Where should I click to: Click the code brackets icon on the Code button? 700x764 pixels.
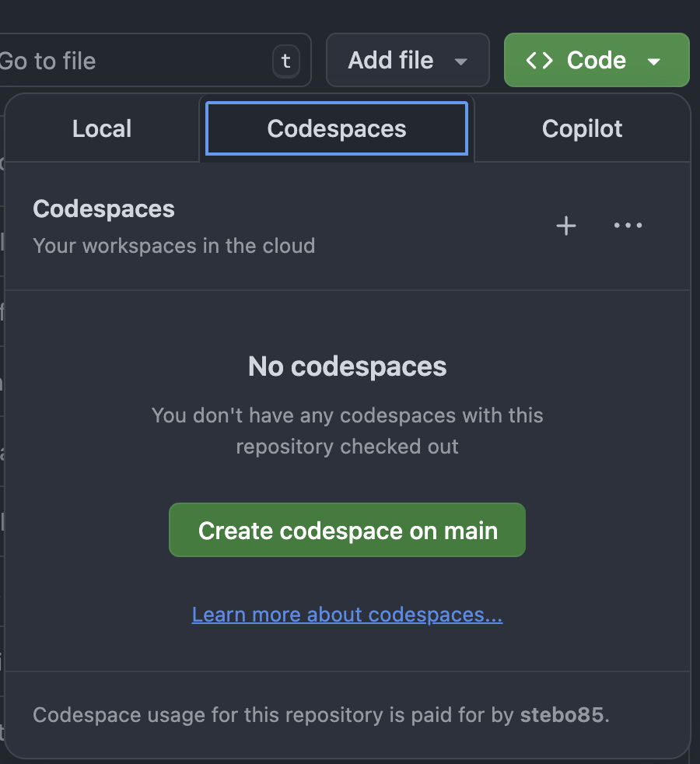tap(540, 60)
